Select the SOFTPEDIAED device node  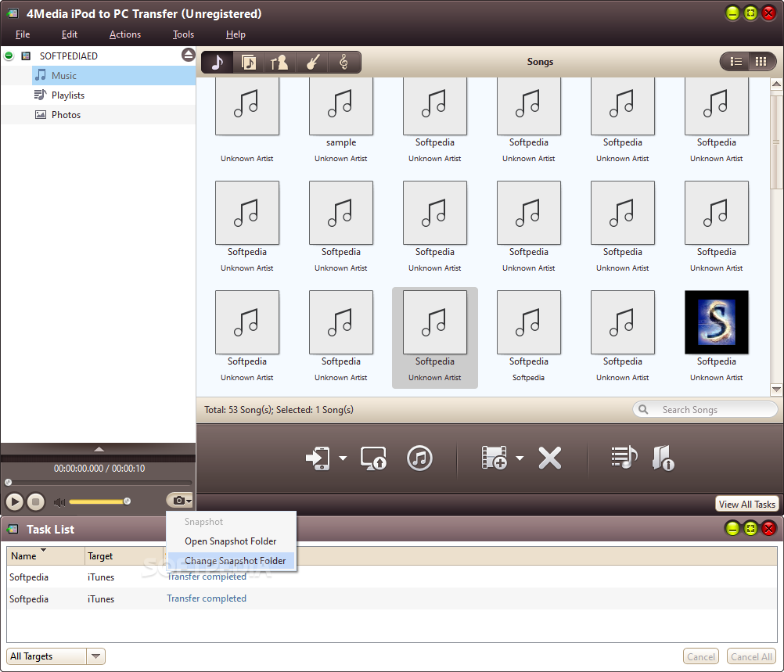click(x=69, y=56)
